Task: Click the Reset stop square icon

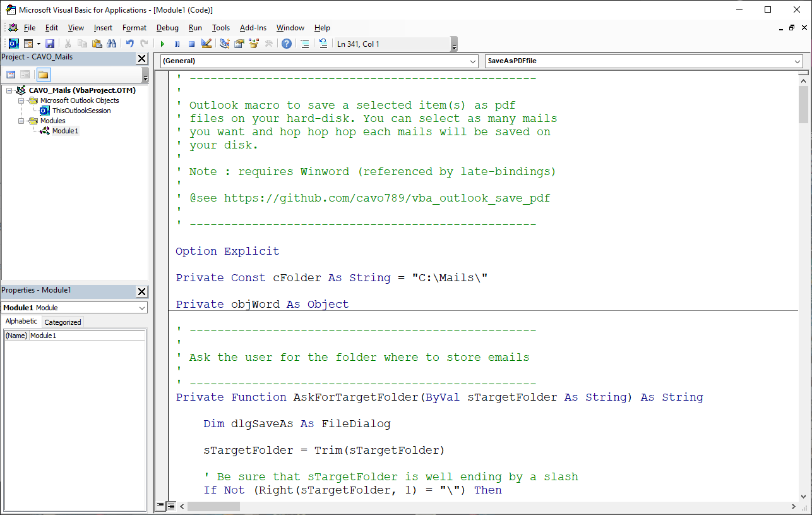Action: tap(191, 44)
